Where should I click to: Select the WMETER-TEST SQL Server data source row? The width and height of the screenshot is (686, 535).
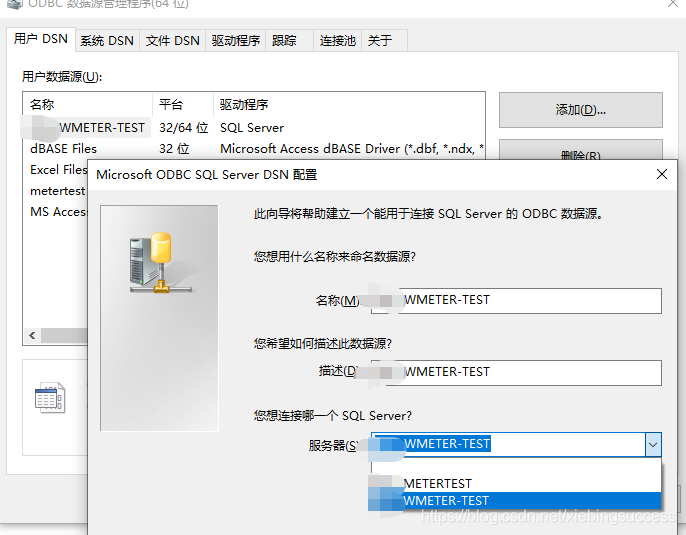(254, 128)
